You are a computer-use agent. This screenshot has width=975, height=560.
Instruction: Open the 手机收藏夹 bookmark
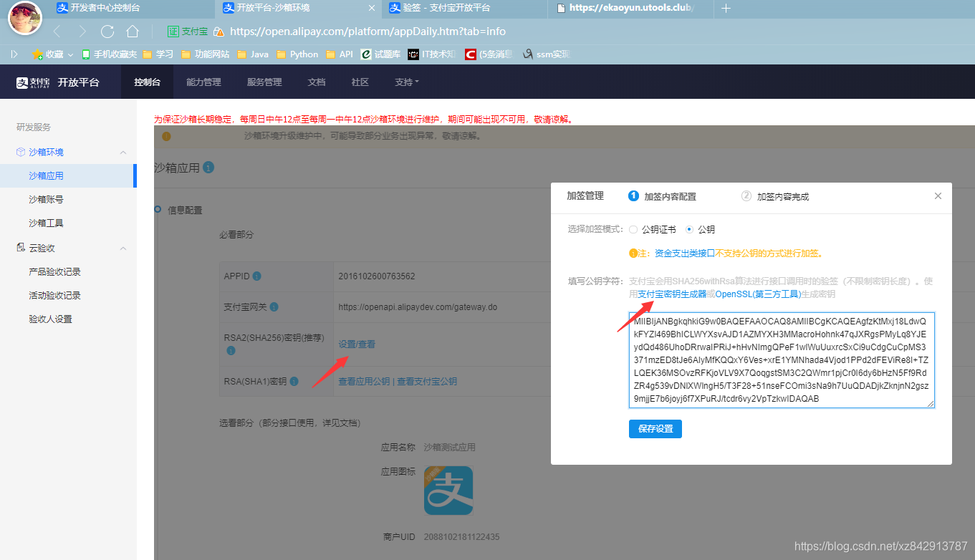click(x=109, y=54)
